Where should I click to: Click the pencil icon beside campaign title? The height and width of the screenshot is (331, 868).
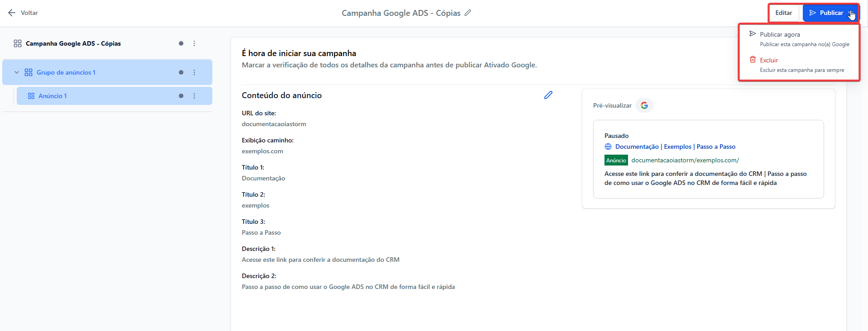click(x=468, y=13)
